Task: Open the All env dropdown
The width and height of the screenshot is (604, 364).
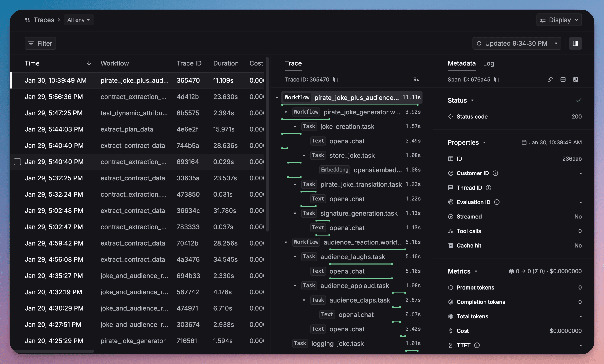Action: [79, 20]
